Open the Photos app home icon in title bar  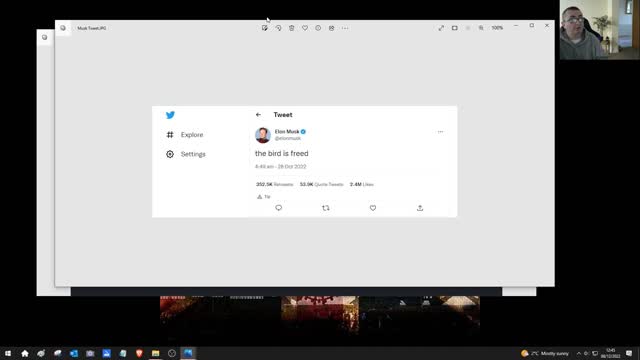point(63,28)
